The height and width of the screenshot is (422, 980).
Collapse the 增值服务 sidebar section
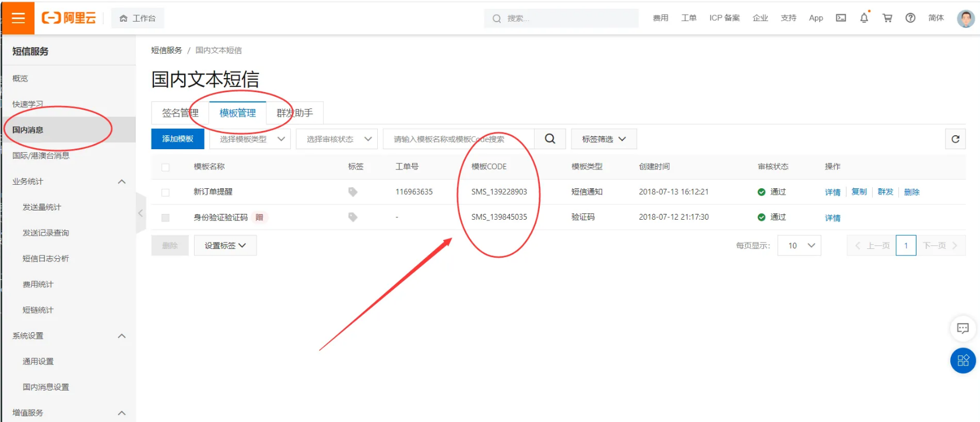(122, 413)
